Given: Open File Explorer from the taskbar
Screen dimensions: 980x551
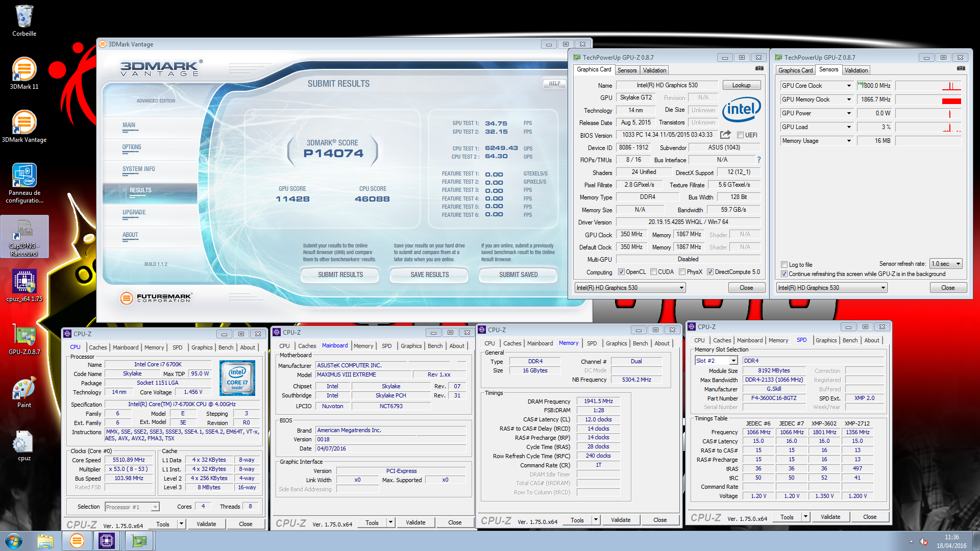Looking at the screenshot, I should (45, 541).
